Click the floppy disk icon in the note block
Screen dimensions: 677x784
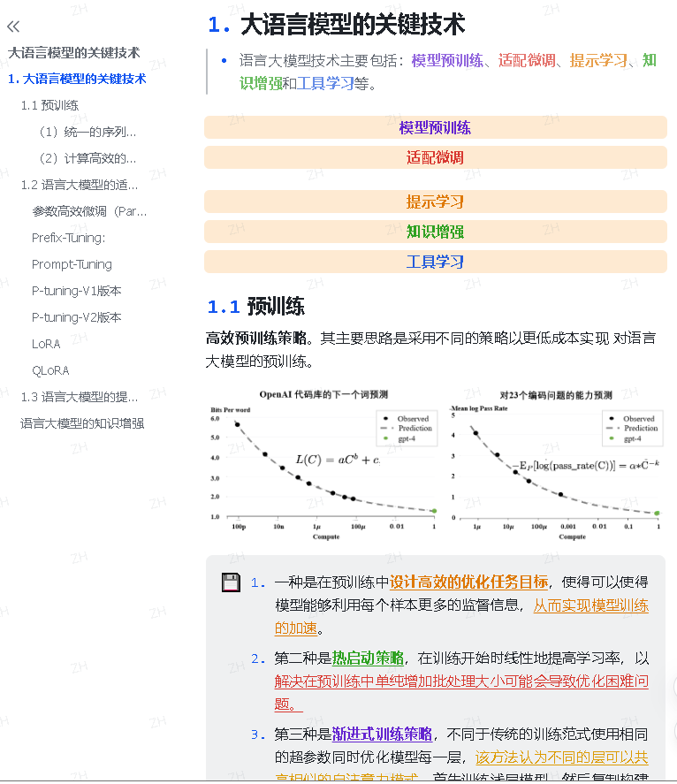coord(231,582)
